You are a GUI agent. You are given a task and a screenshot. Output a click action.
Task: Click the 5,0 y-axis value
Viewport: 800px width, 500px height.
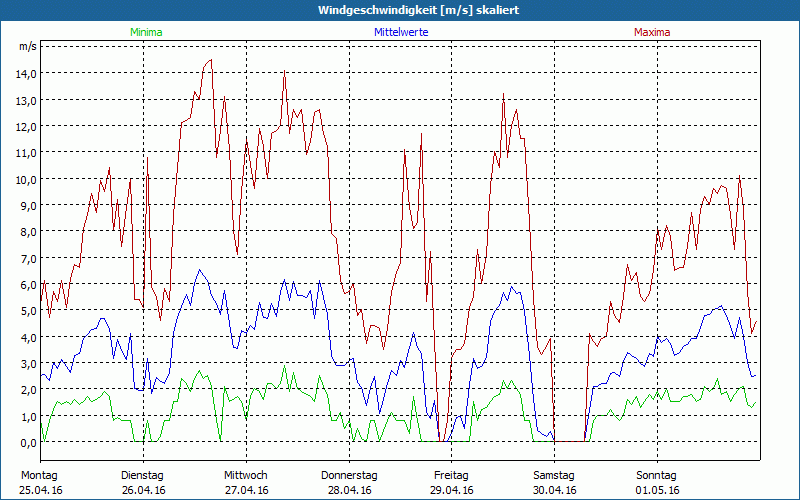(28, 311)
